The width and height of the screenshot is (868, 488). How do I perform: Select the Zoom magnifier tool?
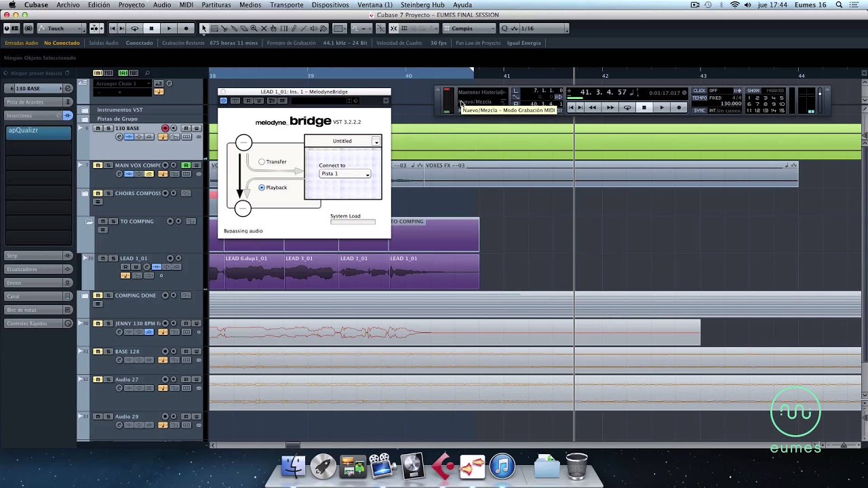254,28
